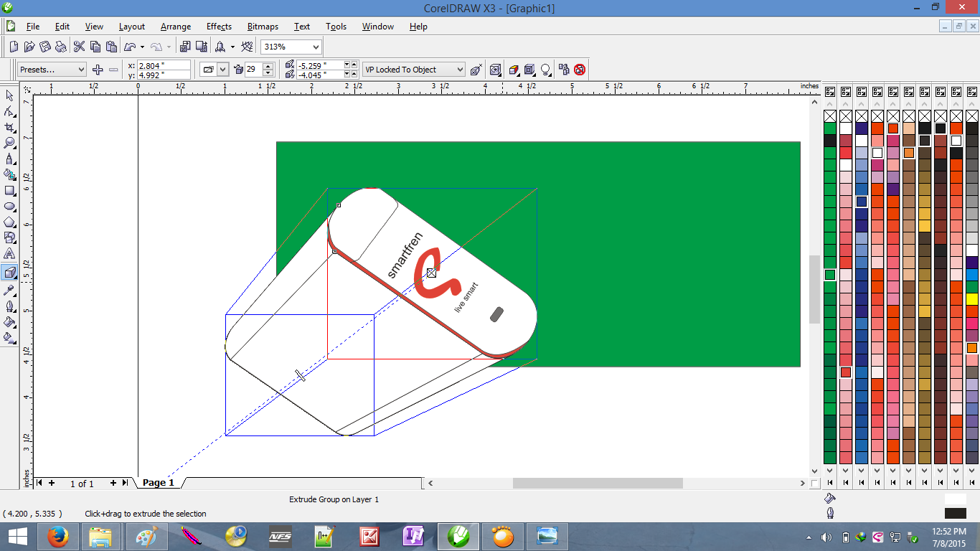Select the Zoom tool in toolbox
980x551 pixels.
coord(9,143)
